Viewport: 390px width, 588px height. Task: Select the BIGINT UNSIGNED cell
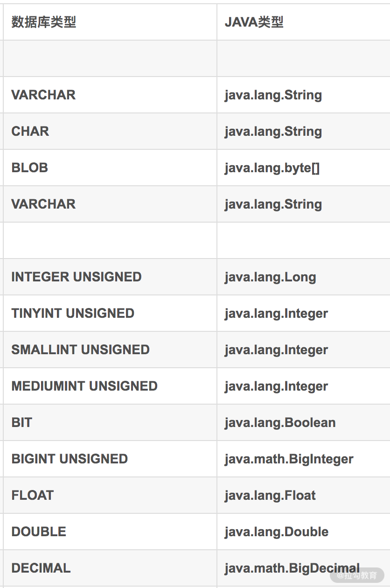coord(70,459)
